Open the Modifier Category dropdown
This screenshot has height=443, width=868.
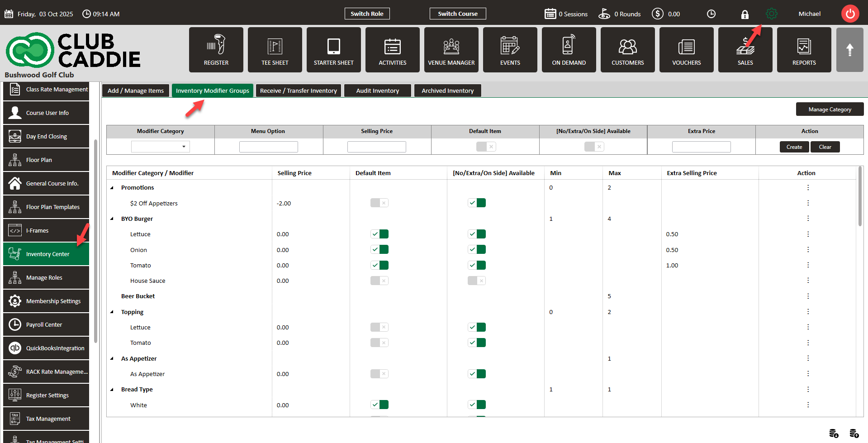(x=161, y=147)
